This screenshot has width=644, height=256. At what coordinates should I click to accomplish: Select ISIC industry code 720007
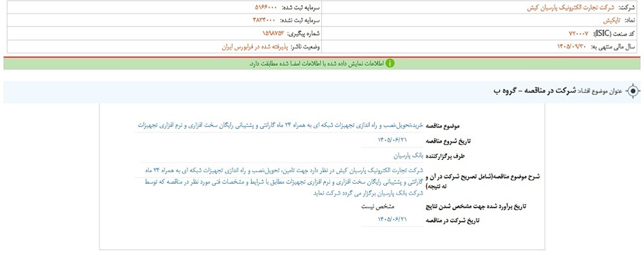(579, 34)
